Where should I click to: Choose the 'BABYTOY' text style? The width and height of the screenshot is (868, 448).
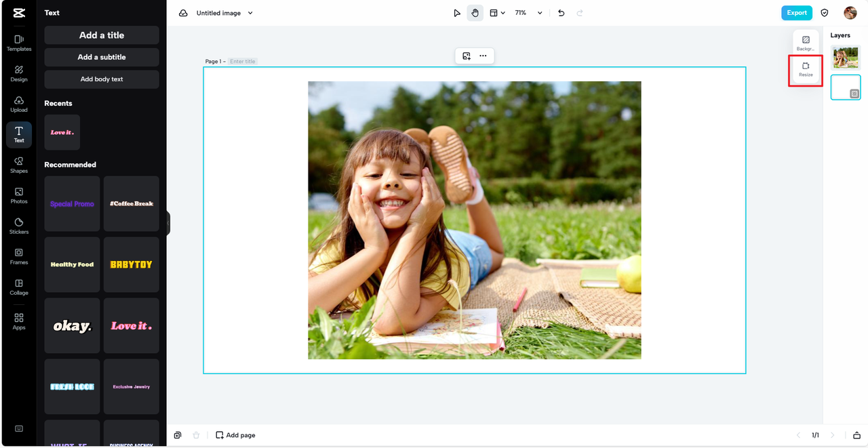(x=132, y=264)
